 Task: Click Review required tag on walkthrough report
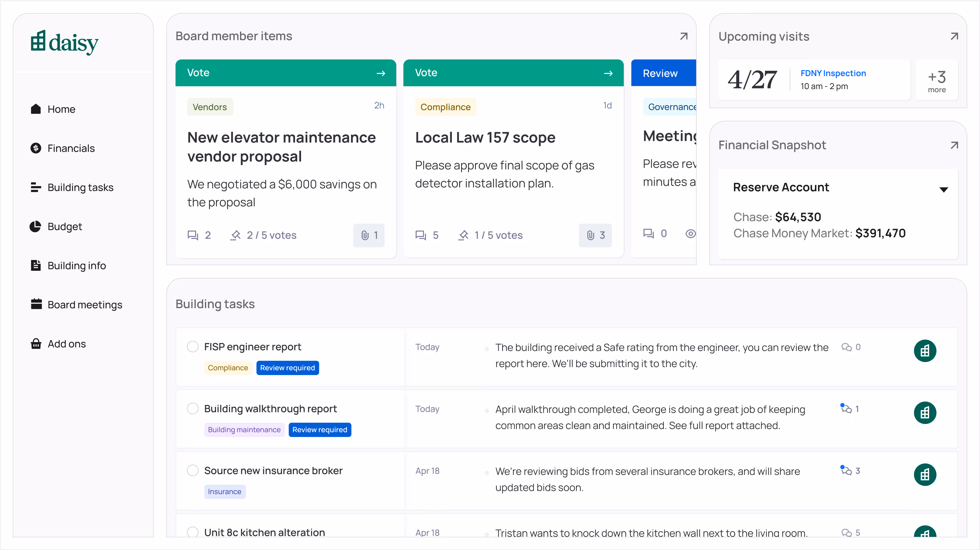coord(320,430)
